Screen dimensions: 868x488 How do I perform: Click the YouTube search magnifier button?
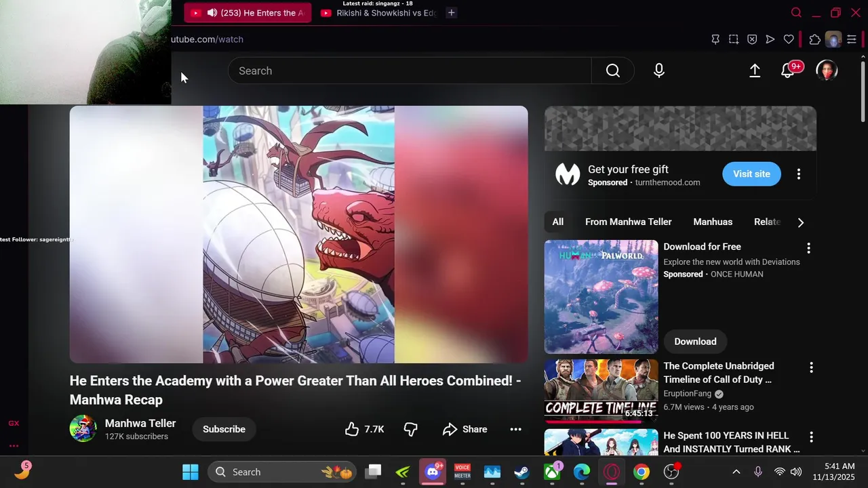click(613, 70)
